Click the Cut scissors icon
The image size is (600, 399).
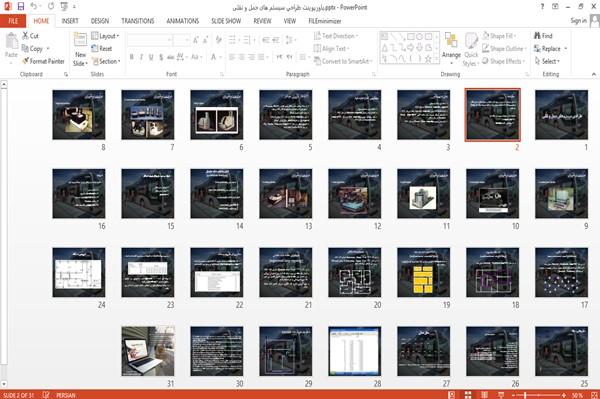25,36
